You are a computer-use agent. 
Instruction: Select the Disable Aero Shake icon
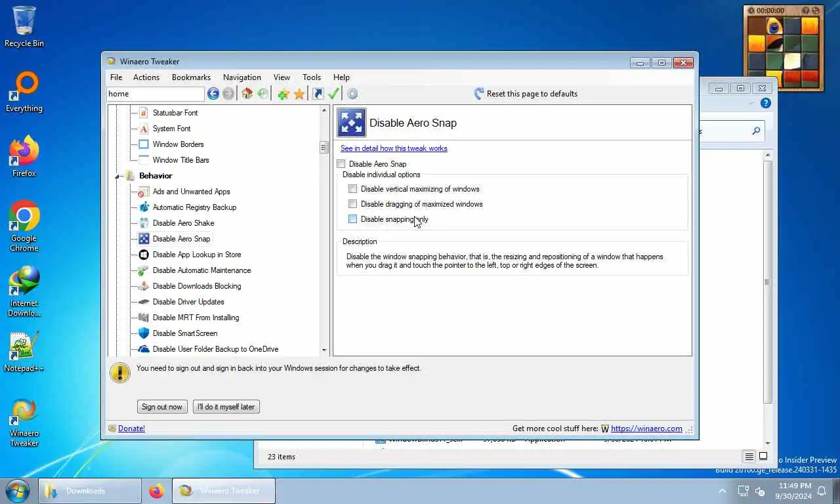coord(144,223)
